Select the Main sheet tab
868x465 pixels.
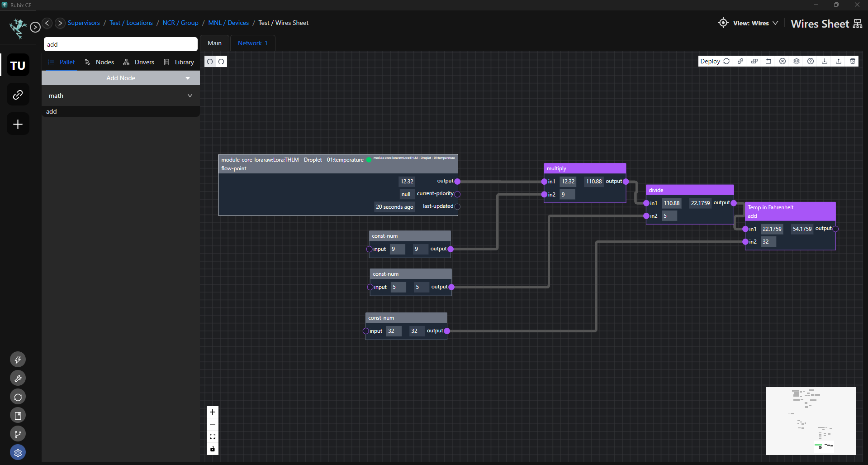214,43
